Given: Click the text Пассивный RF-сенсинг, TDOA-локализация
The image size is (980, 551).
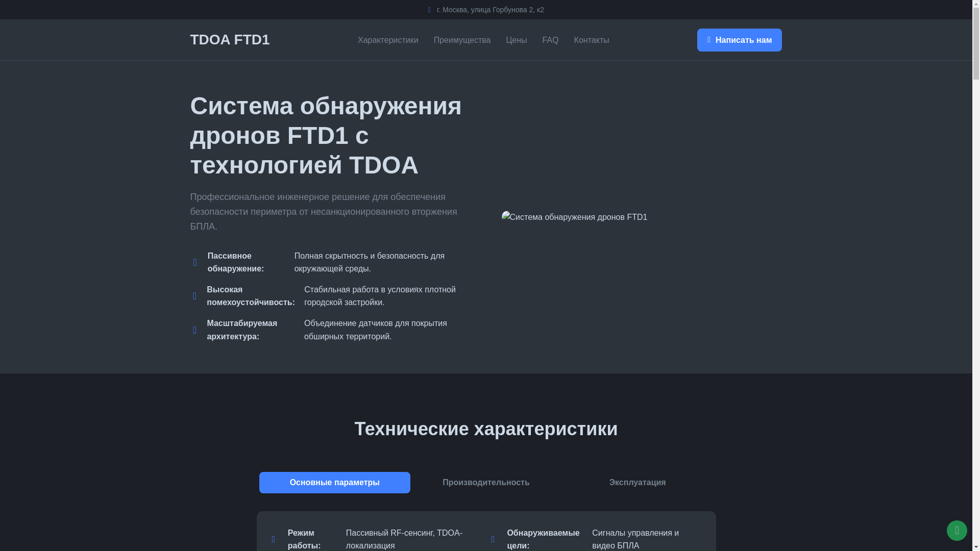Looking at the screenshot, I should 404,539.
